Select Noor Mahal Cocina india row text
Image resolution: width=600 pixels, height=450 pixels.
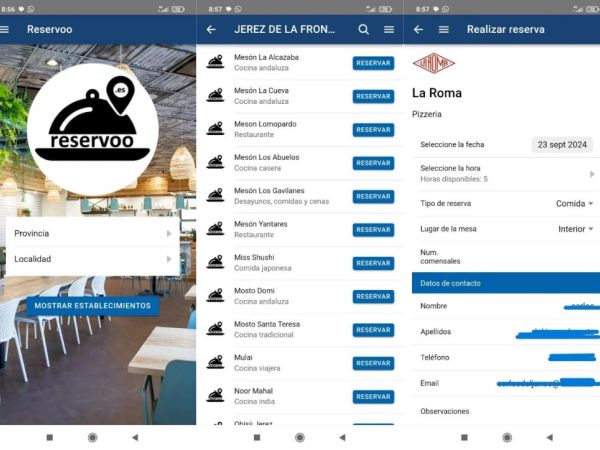(x=254, y=396)
